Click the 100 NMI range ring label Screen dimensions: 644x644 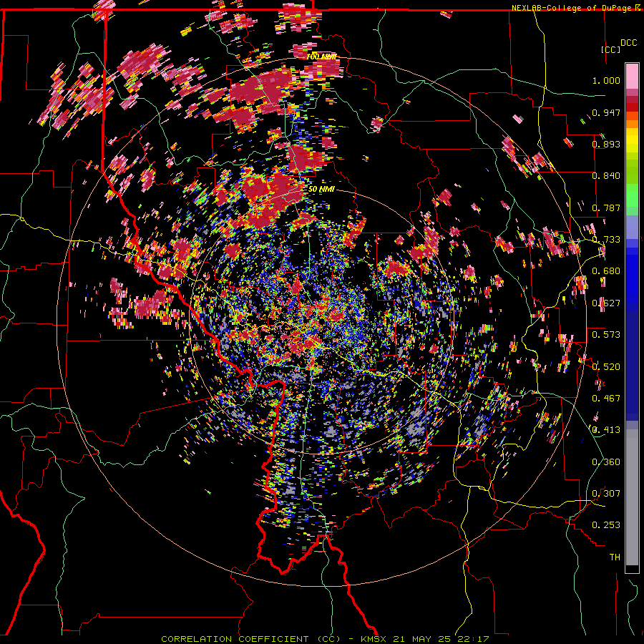pyautogui.click(x=321, y=57)
